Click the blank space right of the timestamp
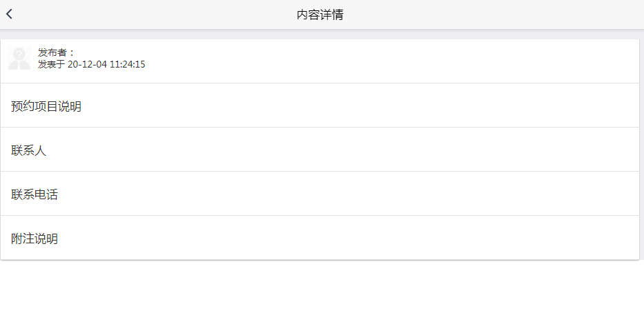 387,61
